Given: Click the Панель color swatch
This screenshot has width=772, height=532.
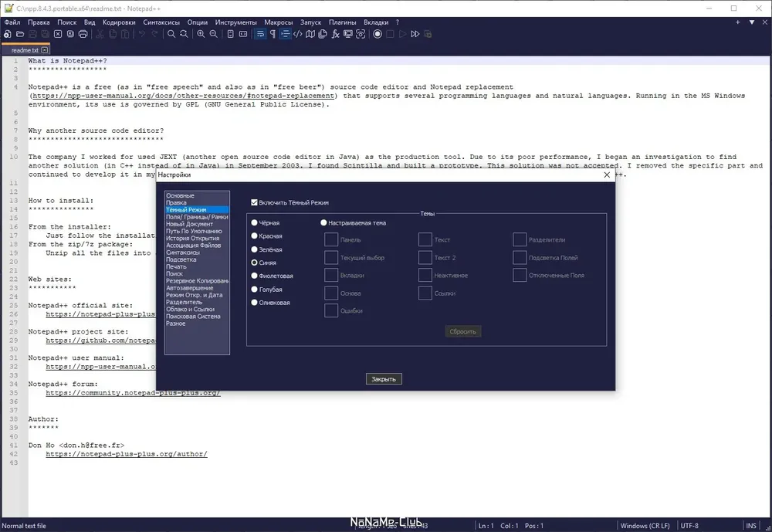Looking at the screenshot, I should tap(331, 240).
